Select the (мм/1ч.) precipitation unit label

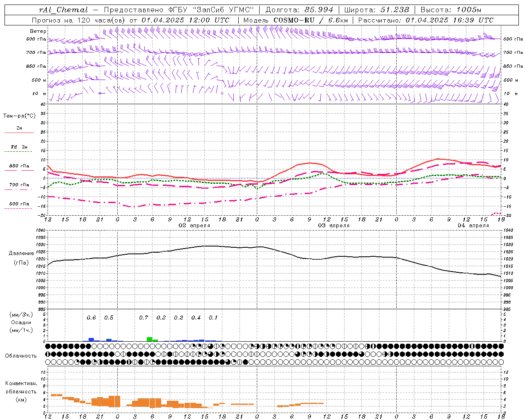21,330
